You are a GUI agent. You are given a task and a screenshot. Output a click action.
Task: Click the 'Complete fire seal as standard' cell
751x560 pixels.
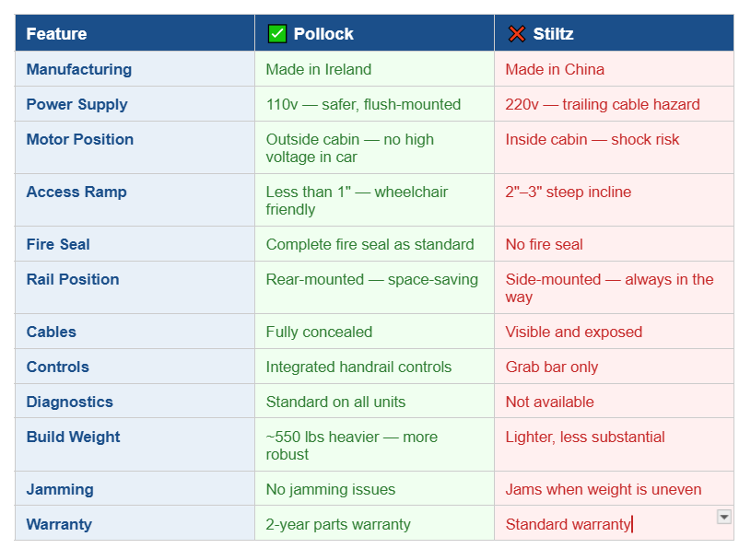pyautogui.click(x=370, y=244)
